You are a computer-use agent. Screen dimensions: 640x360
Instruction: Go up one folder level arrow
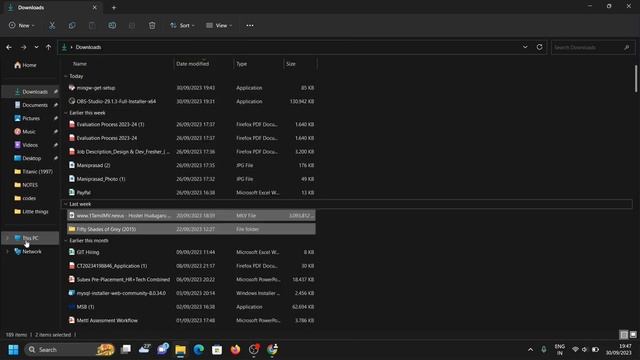click(x=49, y=47)
